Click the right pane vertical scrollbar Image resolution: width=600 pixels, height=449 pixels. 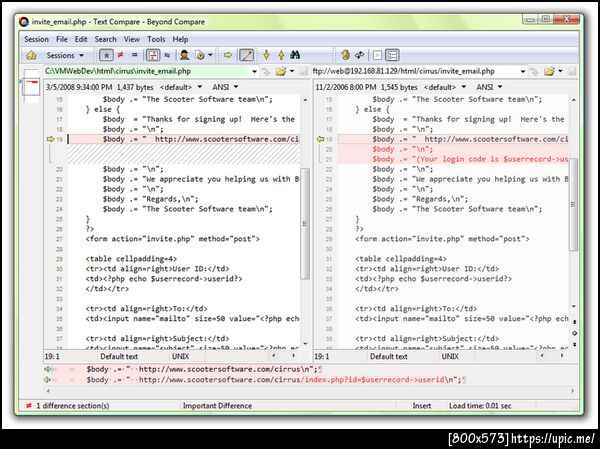(x=574, y=205)
